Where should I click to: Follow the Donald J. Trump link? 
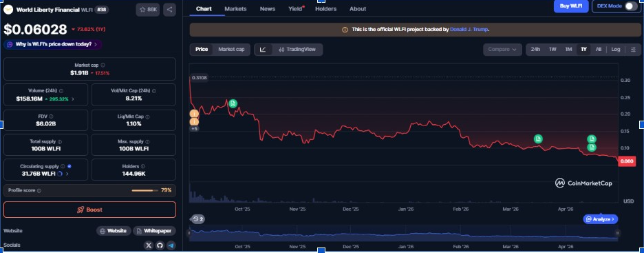469,30
